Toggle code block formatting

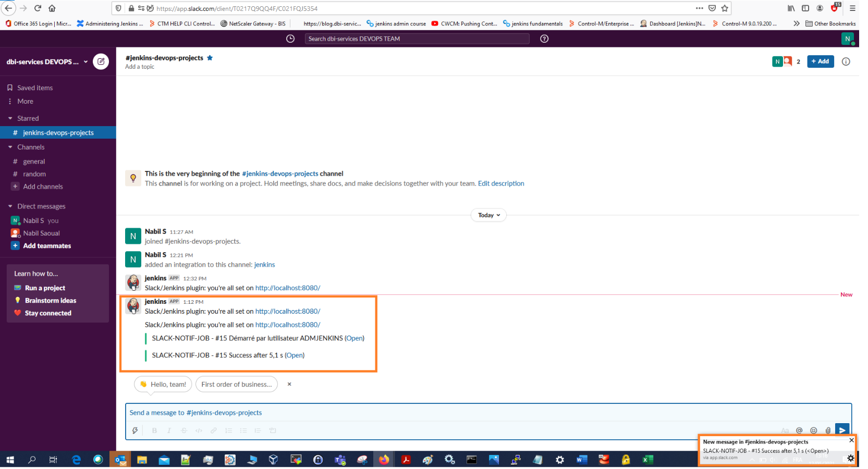(272, 430)
